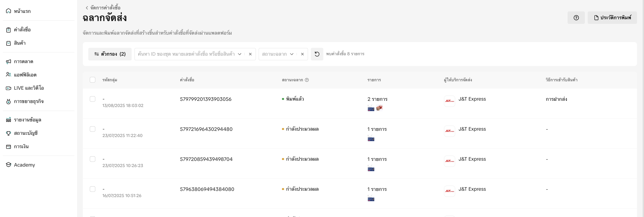Click the refresh reset icon button
Screen dimensions: 644x217
pos(317,54)
